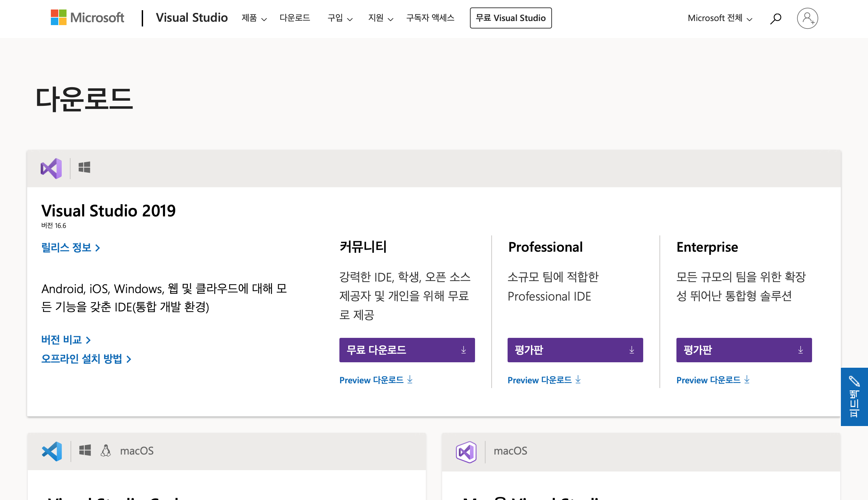This screenshot has width=868, height=500.
Task: Expand the 제품 dropdown menu
Action: tap(254, 18)
